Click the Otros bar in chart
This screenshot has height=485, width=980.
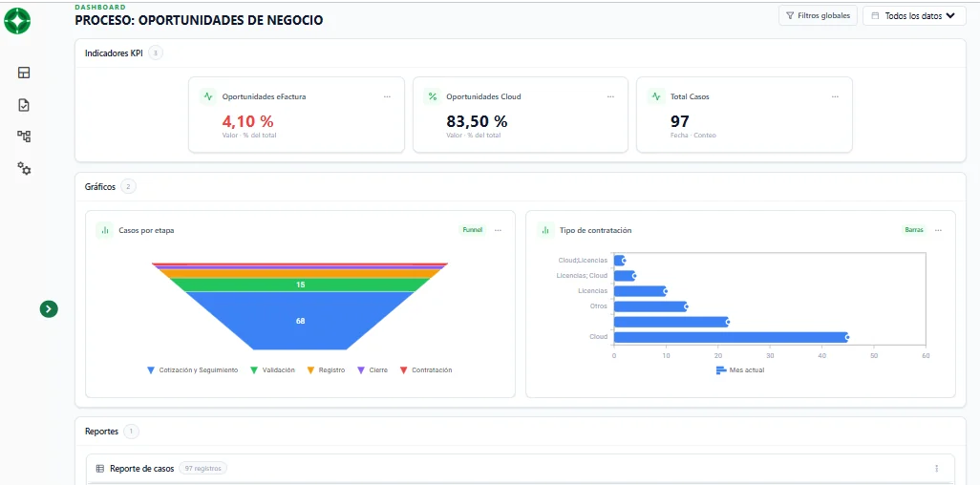pos(650,306)
